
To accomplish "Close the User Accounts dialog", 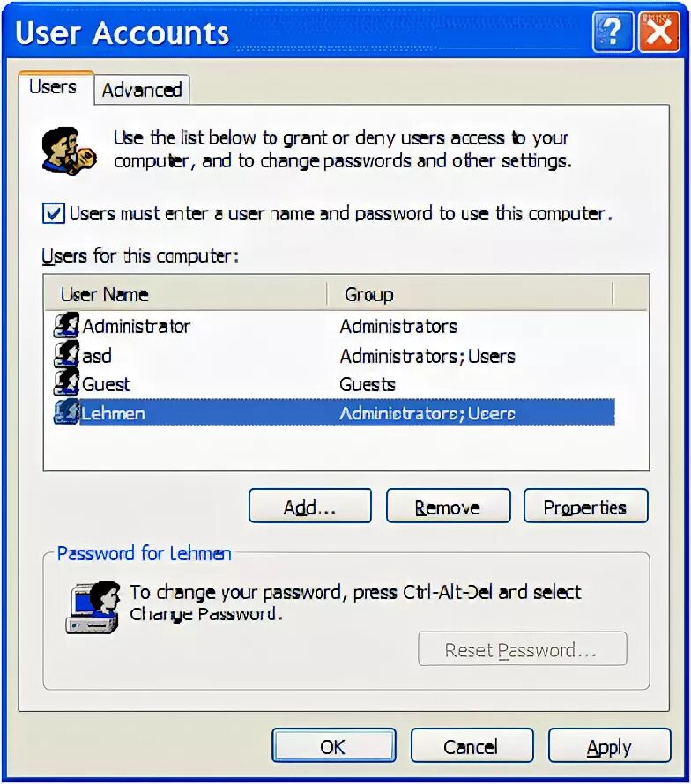I will (x=658, y=33).
